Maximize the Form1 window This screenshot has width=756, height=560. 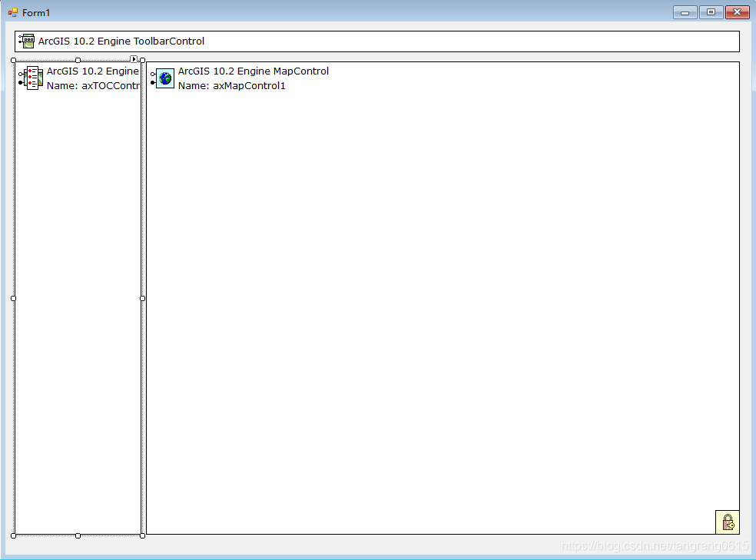711,12
